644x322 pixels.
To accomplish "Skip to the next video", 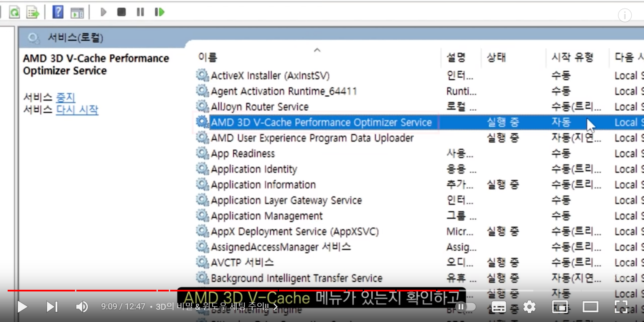I will click(52, 306).
